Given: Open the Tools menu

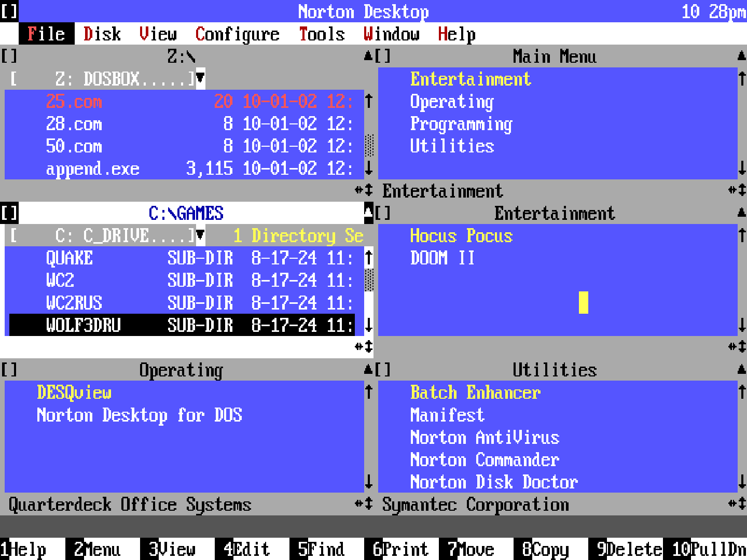Looking at the screenshot, I should point(322,34).
